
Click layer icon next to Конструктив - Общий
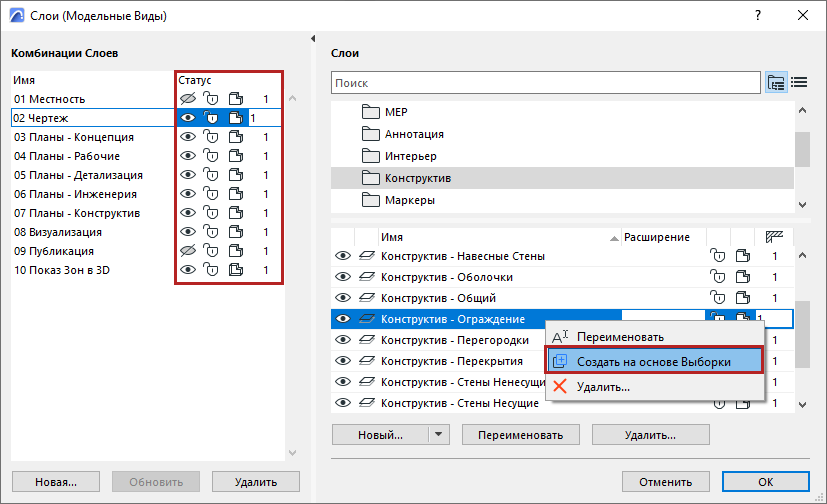click(x=367, y=298)
